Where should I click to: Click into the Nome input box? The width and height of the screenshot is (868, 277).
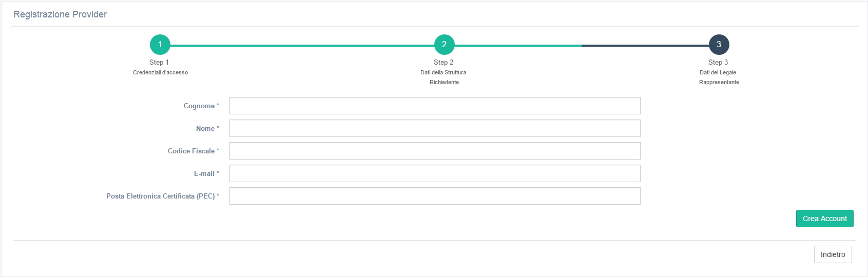[434, 128]
